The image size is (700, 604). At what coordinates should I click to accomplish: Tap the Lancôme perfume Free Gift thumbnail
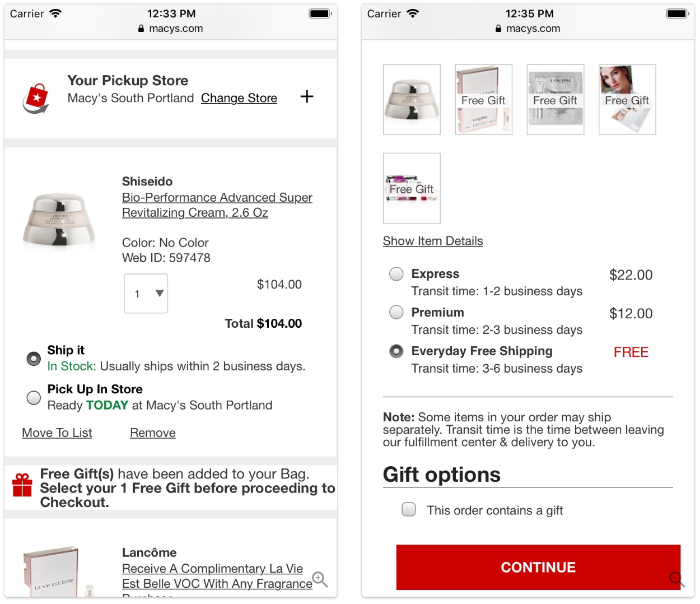pos(483,99)
